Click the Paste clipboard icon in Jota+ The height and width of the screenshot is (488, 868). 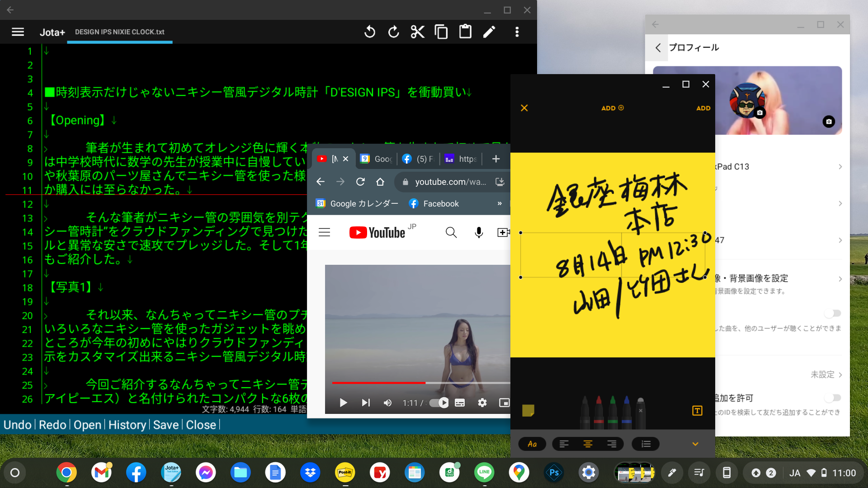(465, 32)
